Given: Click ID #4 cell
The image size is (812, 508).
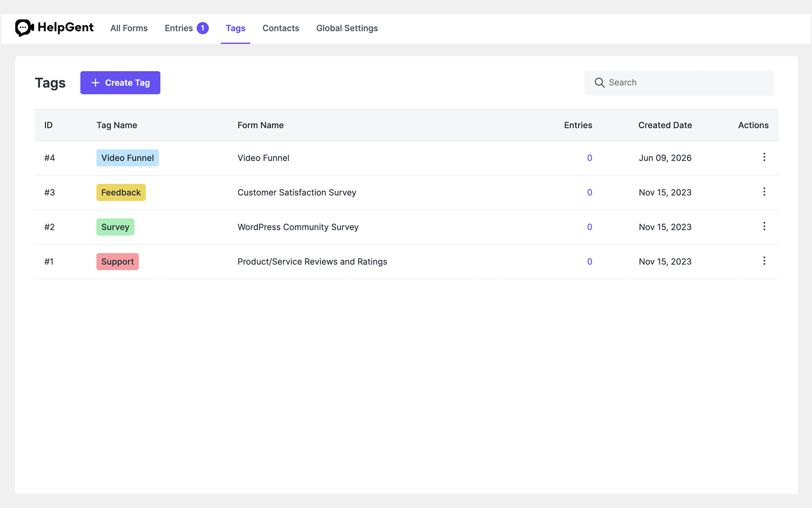Looking at the screenshot, I should [49, 158].
